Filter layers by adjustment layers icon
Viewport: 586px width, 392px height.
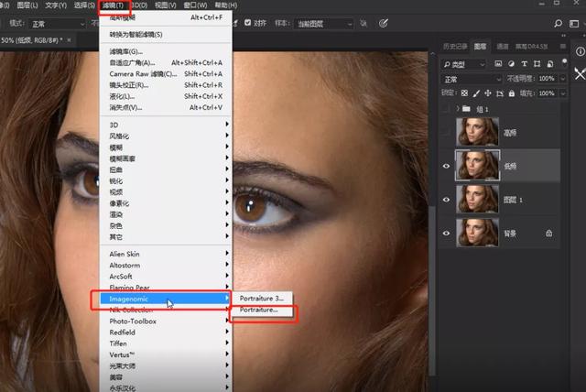(511, 63)
